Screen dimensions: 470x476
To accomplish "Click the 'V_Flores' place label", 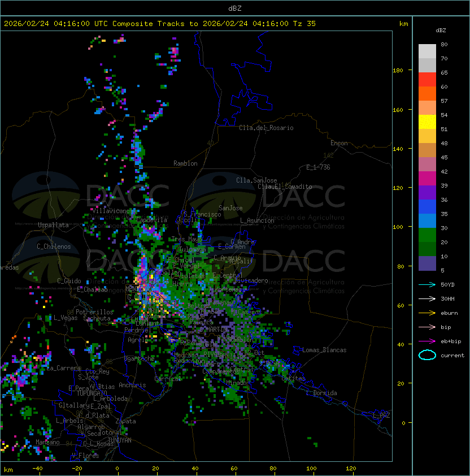I will click(85, 456).
